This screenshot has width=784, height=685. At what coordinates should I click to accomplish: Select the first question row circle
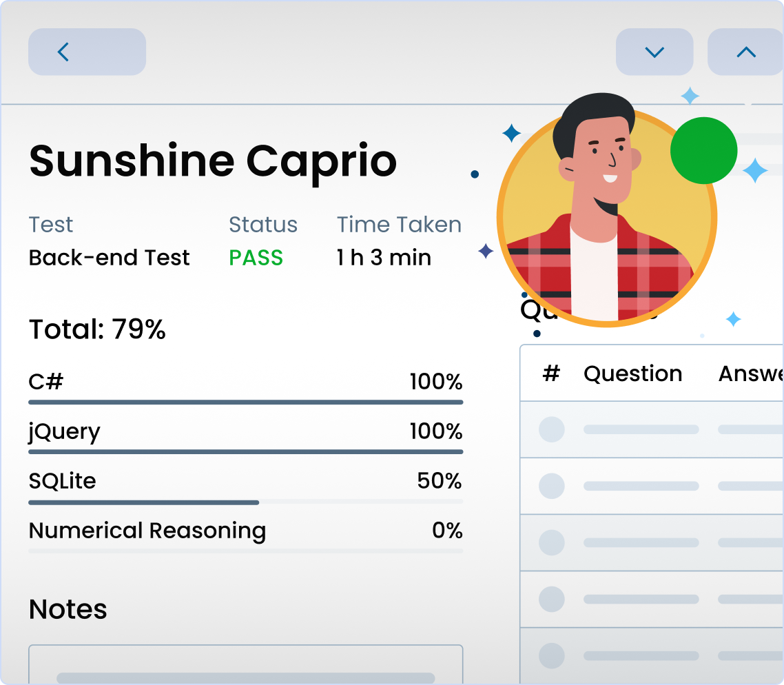click(551, 429)
